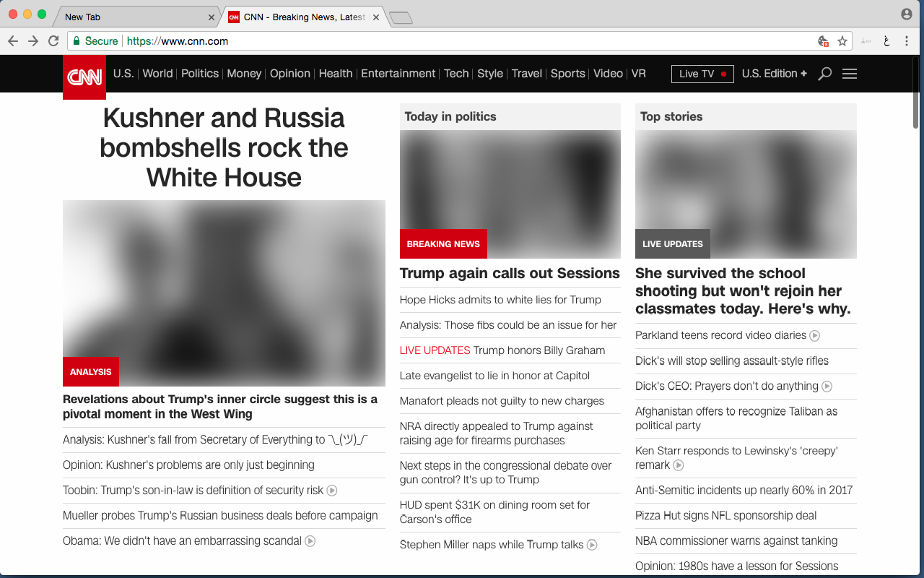Click the browser forward arrow
This screenshot has width=924, height=578.
[33, 41]
